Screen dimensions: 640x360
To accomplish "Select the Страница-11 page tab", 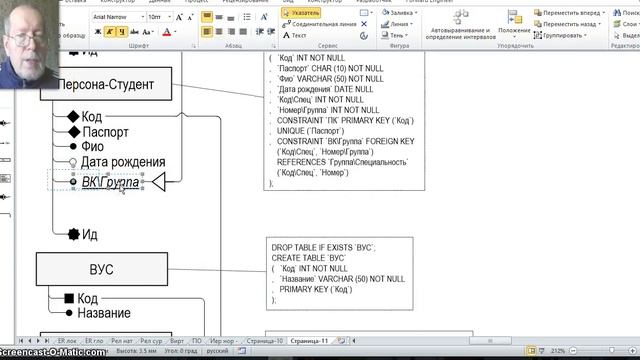I will 309,340.
